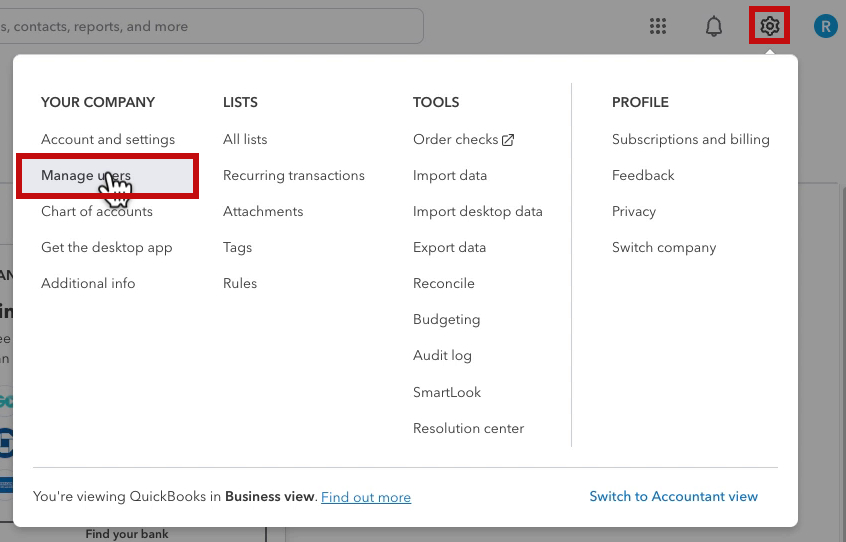Viewport: 846px width, 542px height.
Task: Focus the search input field
Action: pyautogui.click(x=212, y=26)
